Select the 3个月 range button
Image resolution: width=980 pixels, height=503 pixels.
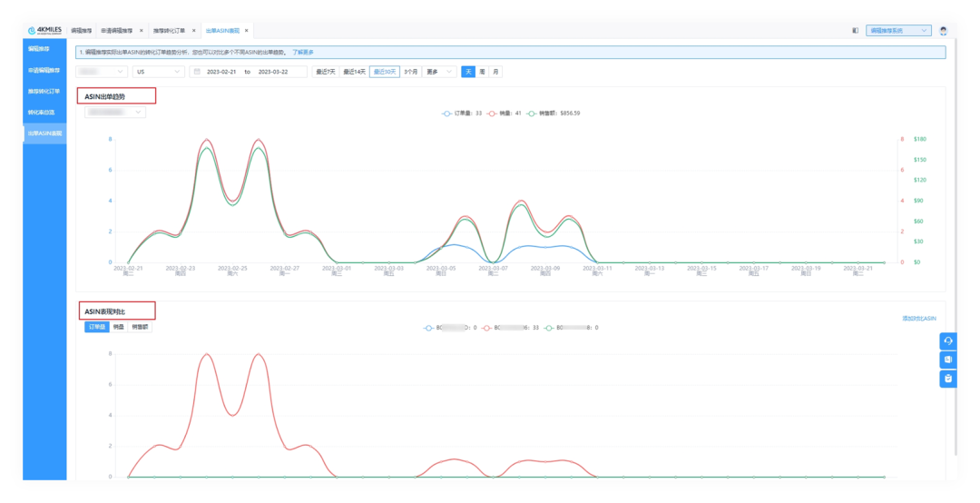(411, 72)
